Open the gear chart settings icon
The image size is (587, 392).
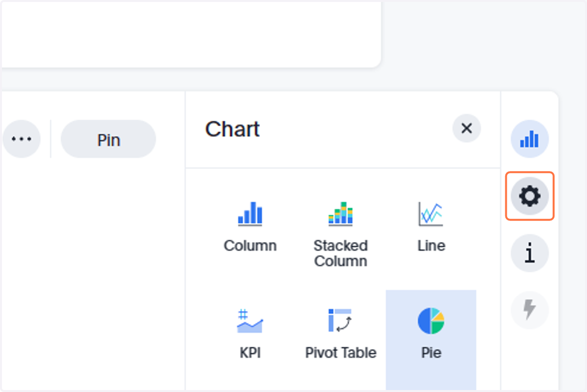click(x=530, y=196)
